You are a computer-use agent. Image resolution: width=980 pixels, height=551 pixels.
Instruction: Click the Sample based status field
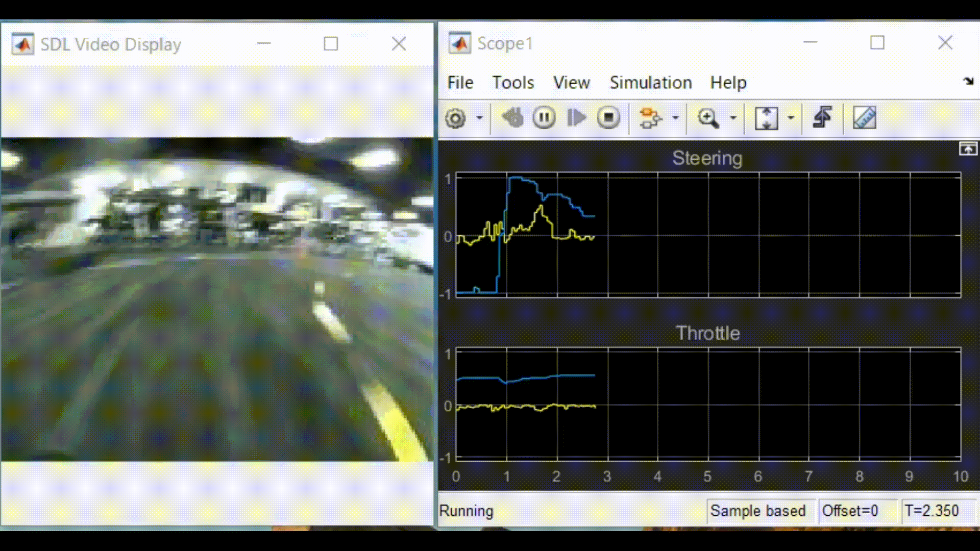coord(757,511)
